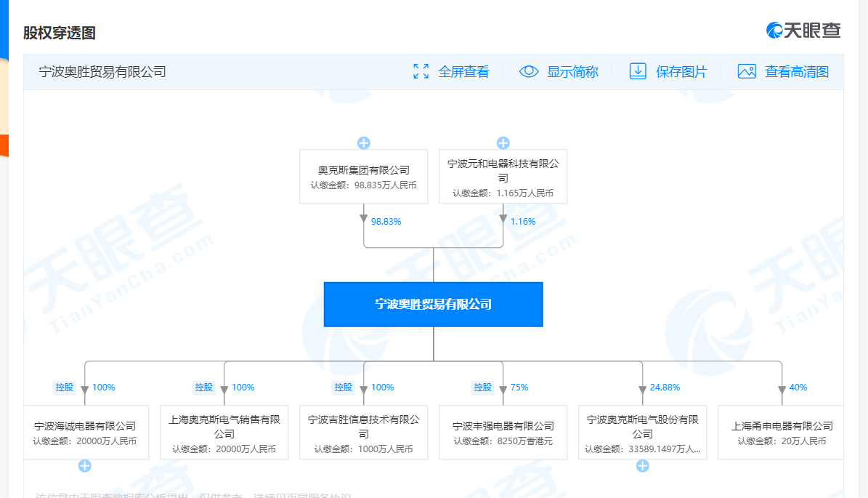Open 查看高清图 high-definition image
The height and width of the screenshot is (498, 868).
click(x=797, y=72)
